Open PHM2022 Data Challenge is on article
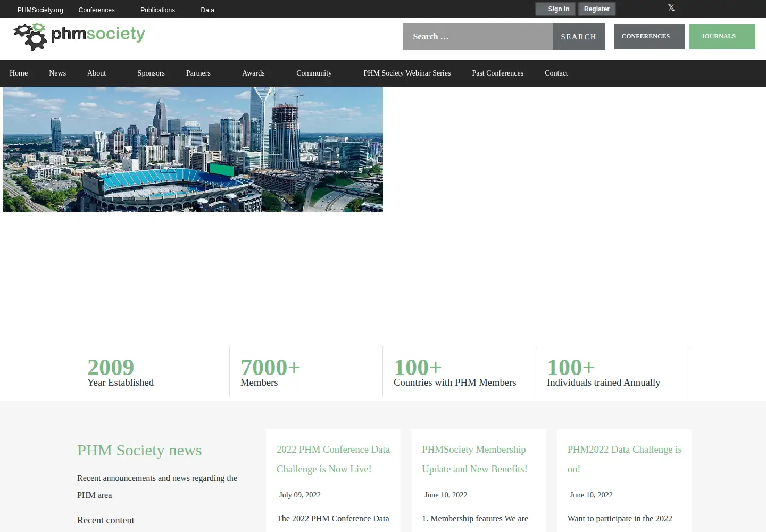 point(625,459)
